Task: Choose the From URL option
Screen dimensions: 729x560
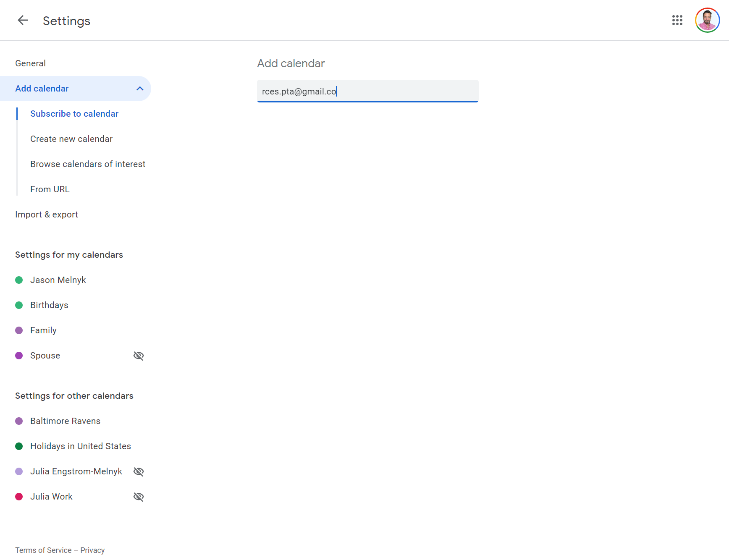Action: [x=50, y=189]
